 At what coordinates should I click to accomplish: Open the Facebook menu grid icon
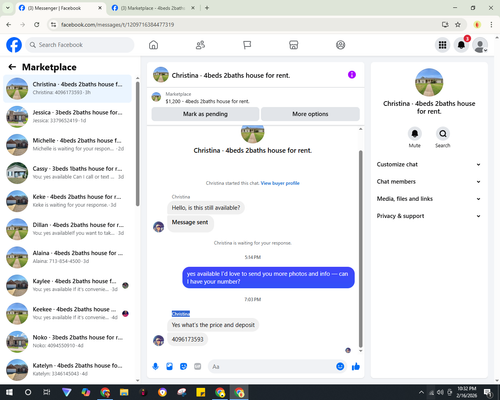[x=442, y=45]
